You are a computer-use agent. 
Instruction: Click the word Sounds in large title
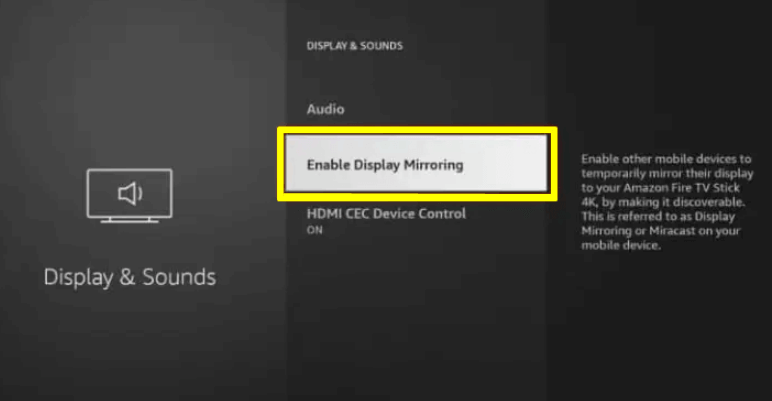coord(179,277)
